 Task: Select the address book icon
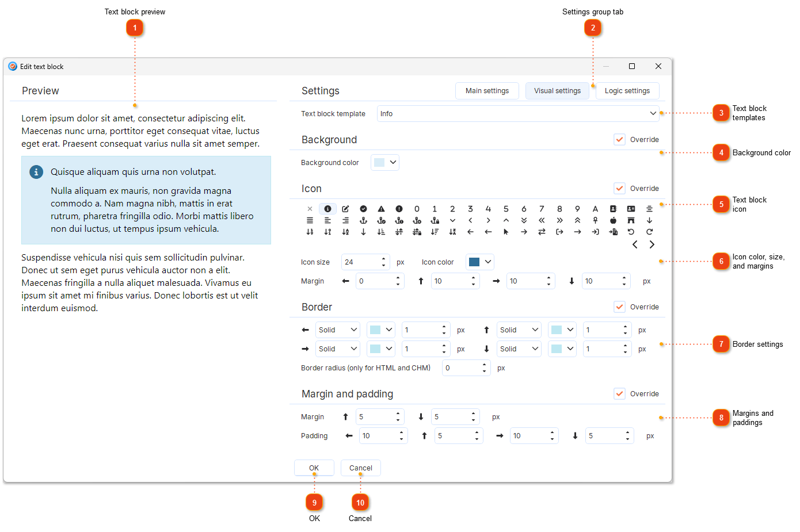coord(613,209)
